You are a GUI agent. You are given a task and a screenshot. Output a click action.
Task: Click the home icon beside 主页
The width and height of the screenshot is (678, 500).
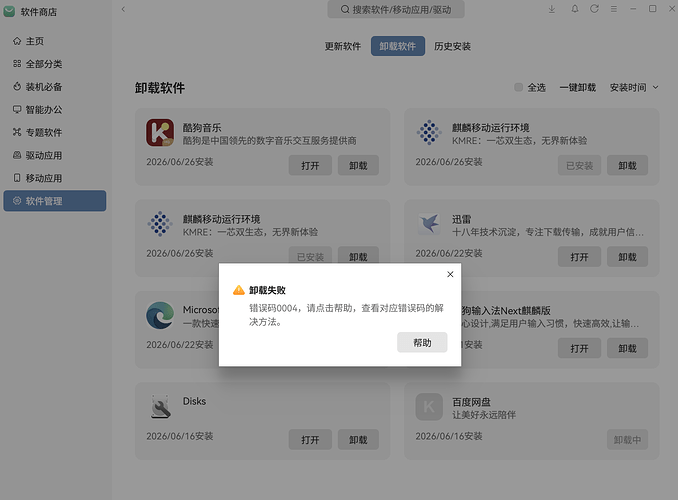(17, 41)
